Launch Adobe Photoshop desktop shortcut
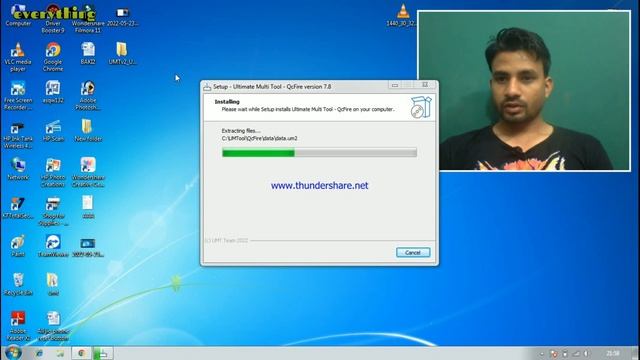Image resolution: width=640 pixels, height=360 pixels. click(88, 96)
